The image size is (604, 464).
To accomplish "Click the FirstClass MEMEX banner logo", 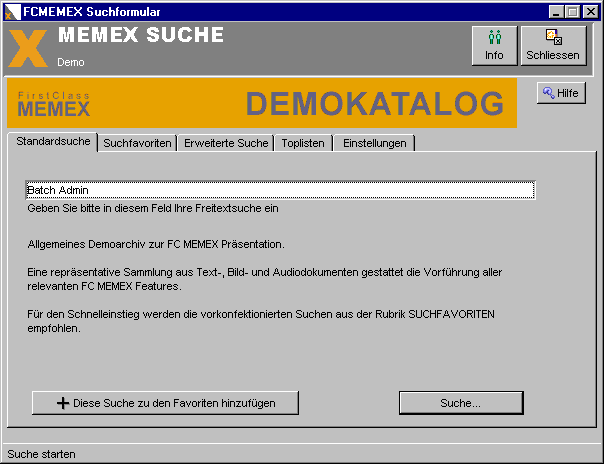I will (54, 104).
